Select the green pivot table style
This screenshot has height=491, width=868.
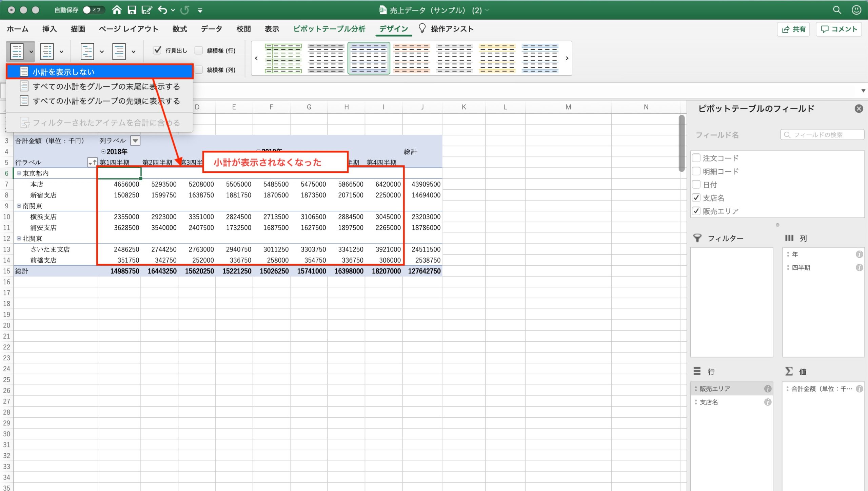tap(283, 58)
